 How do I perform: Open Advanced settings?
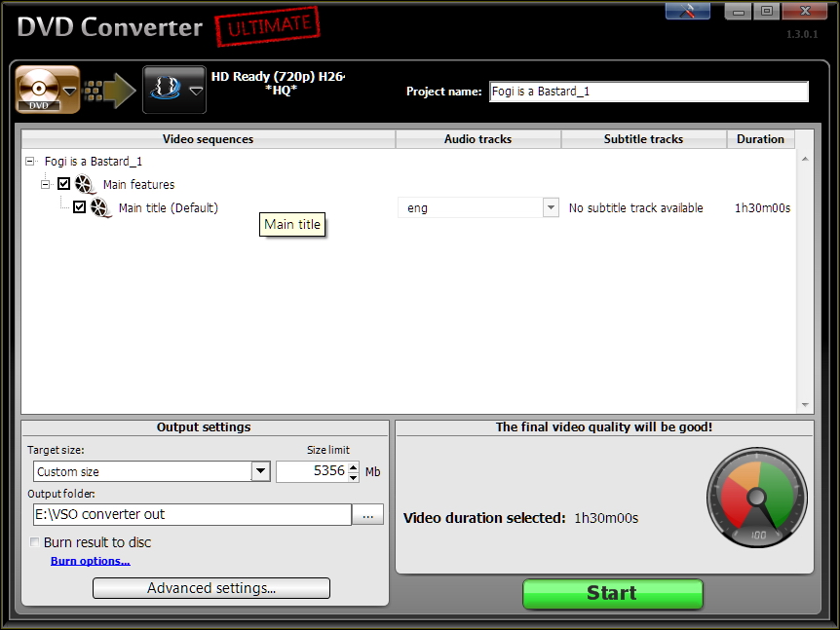211,588
